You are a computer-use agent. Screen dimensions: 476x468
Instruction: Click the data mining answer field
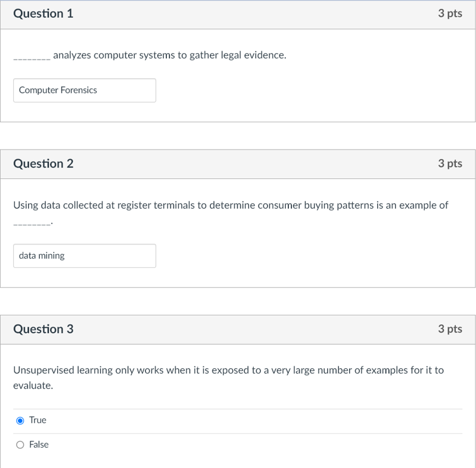click(84, 256)
